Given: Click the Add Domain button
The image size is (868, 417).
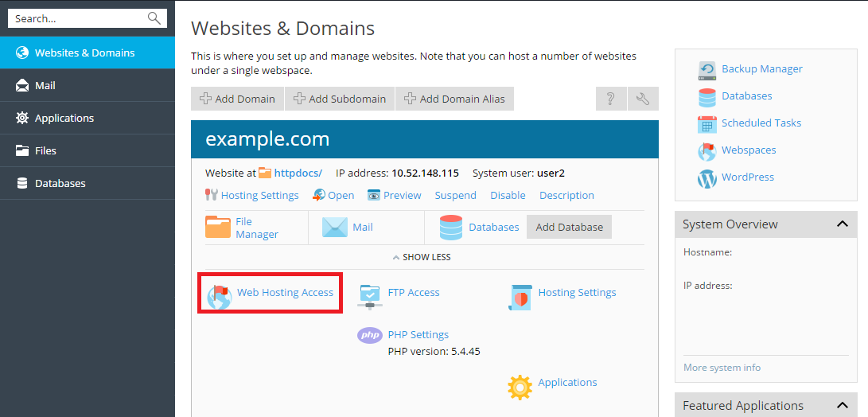Looking at the screenshot, I should 237,99.
